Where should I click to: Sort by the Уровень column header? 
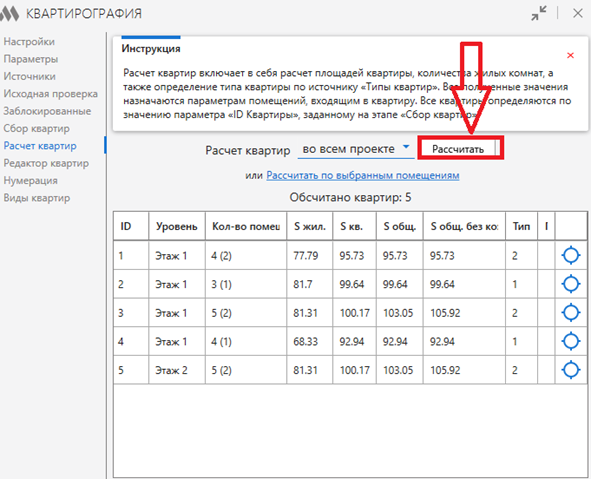coord(177,226)
